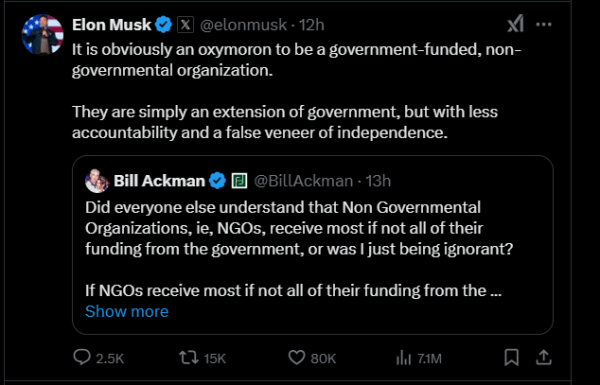Open Elon Musk's profile picture
This screenshot has width=600, height=385.
pos(42,34)
